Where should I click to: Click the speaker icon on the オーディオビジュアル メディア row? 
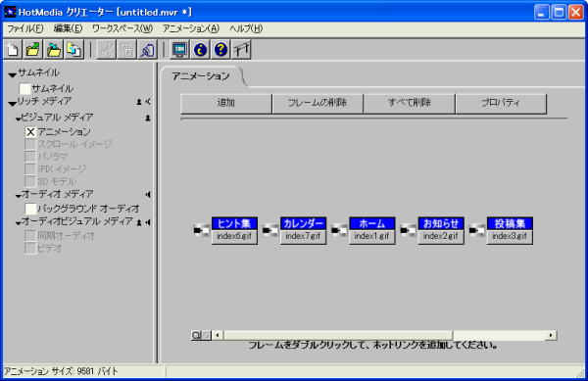(x=148, y=222)
